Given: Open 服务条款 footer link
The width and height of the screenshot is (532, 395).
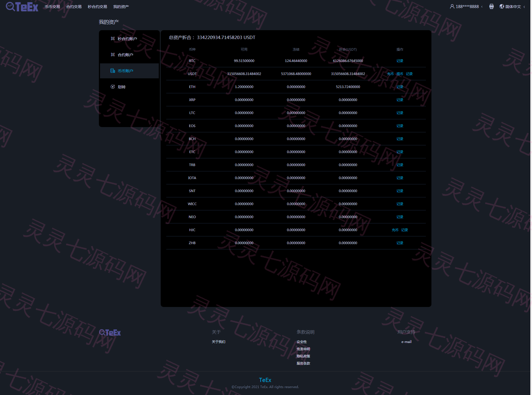Looking at the screenshot, I should click(303, 363).
